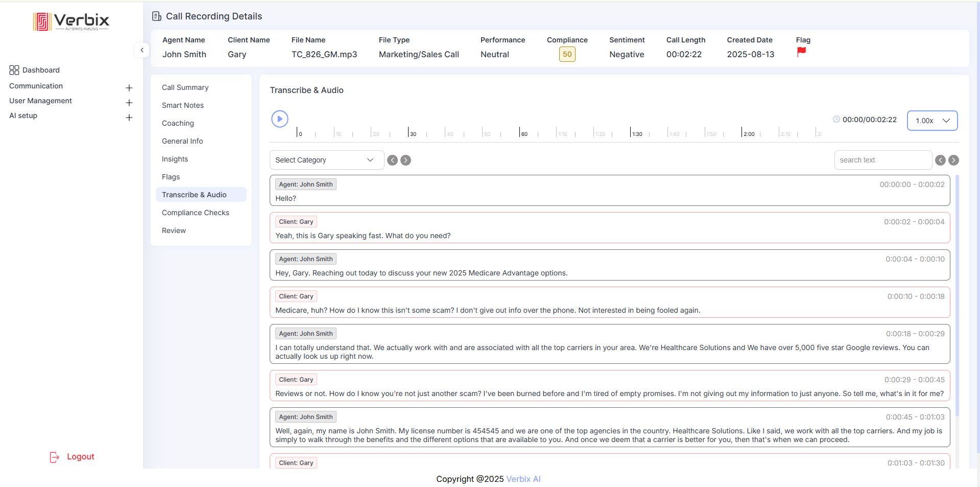Open the Select Category dropdown
This screenshot has width=980, height=487.
[x=327, y=160]
